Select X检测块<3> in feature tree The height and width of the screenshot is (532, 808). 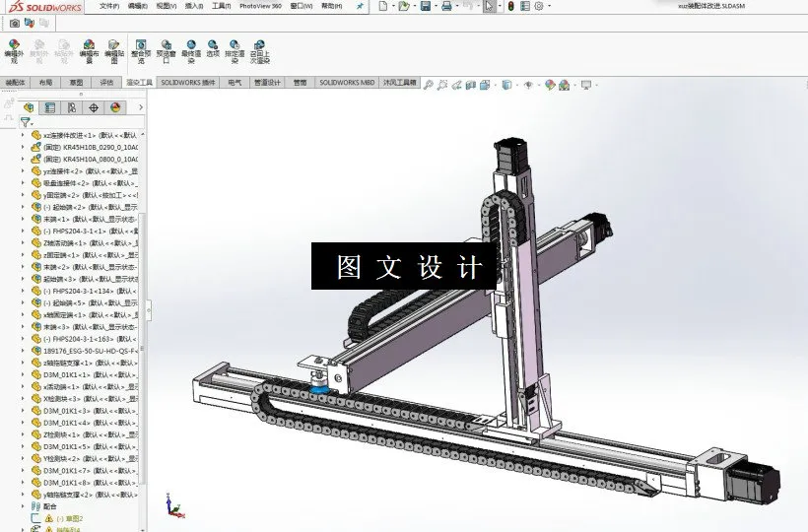point(84,399)
